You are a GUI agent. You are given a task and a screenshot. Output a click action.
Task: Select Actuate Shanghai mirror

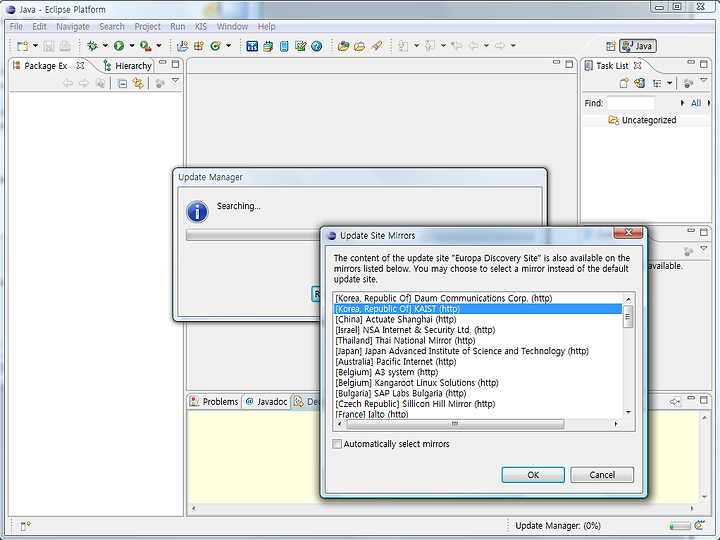pyautogui.click(x=478, y=319)
